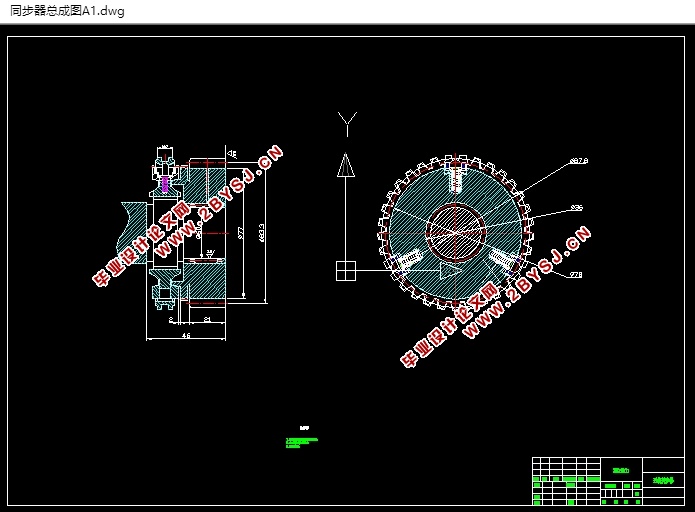The height and width of the screenshot is (512, 695).
Task: Click the magenta spring in the section view
Action: pos(165,184)
